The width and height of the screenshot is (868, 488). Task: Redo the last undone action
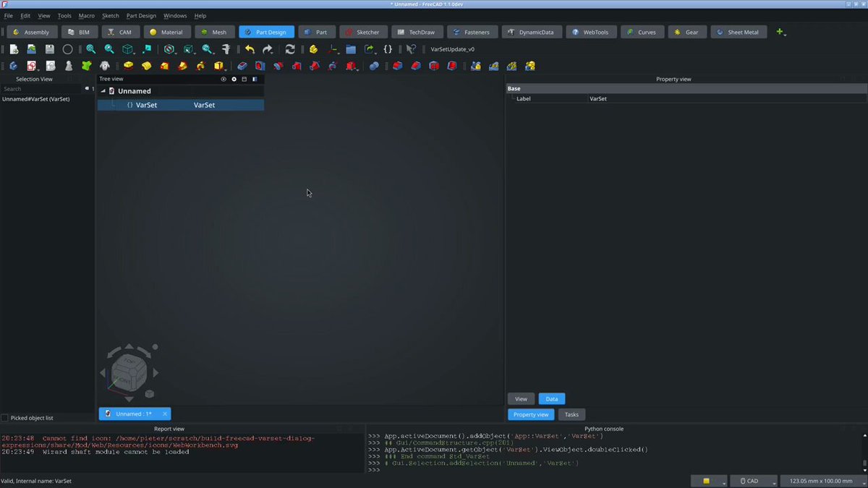267,49
